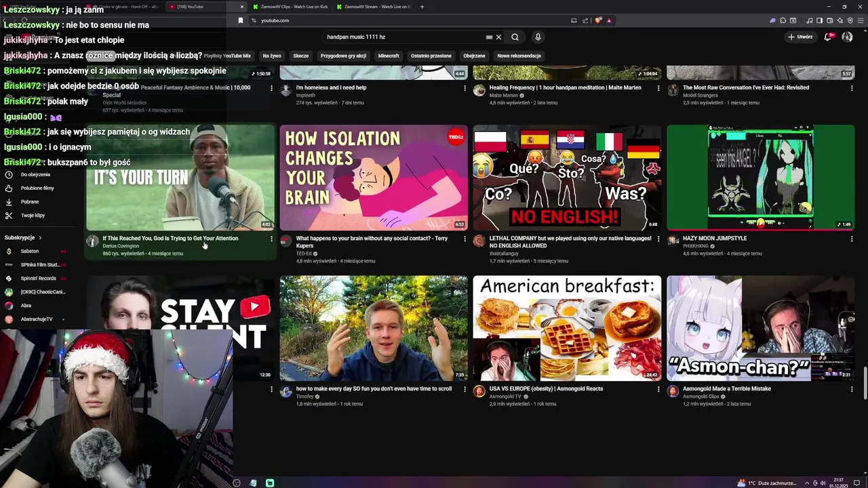This screenshot has width=868, height=488.
Task: Click the share page icon in address bar
Action: click(585, 20)
